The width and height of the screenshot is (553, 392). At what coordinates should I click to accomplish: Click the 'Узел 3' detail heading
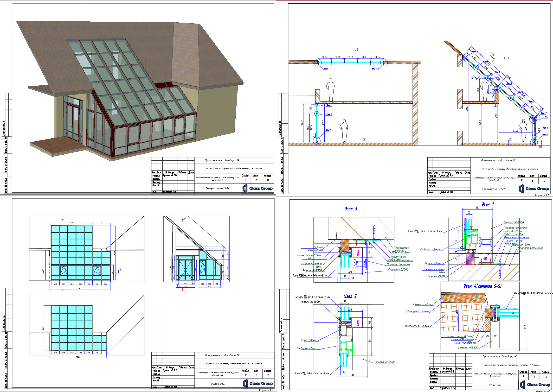click(351, 209)
